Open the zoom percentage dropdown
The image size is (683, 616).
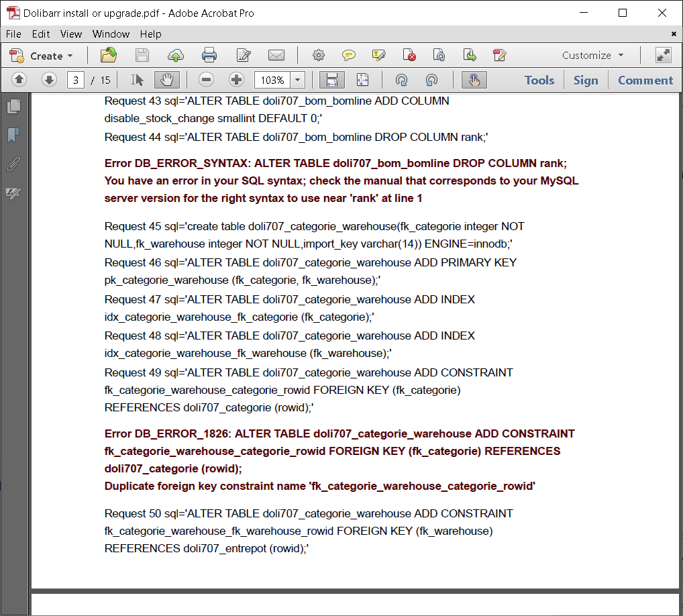[298, 81]
